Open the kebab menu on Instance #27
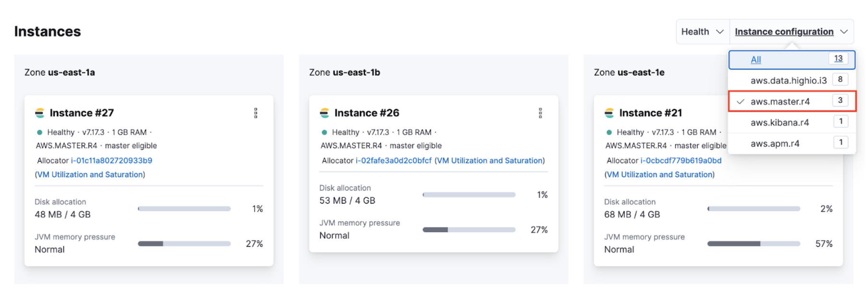Image resolution: width=868 pixels, height=297 pixels. click(x=256, y=113)
